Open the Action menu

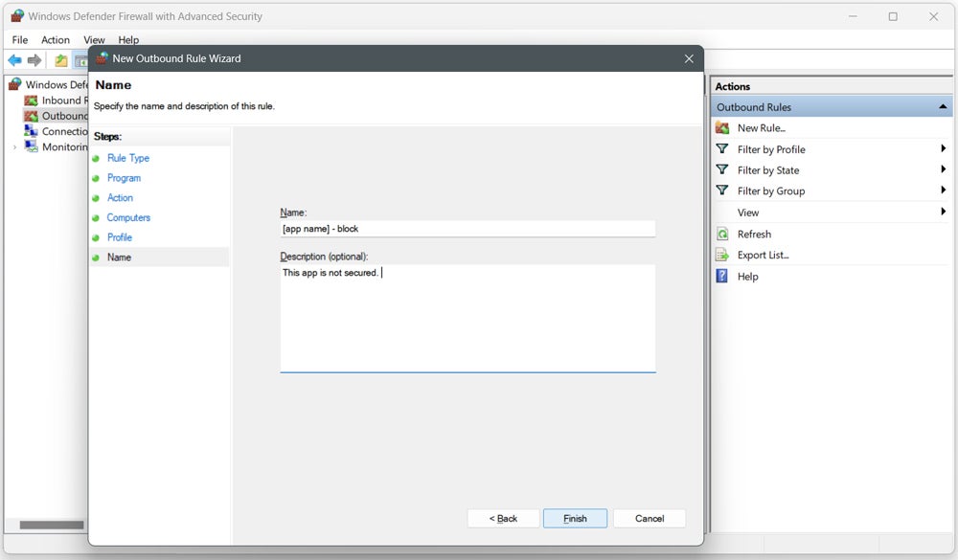[x=55, y=39]
